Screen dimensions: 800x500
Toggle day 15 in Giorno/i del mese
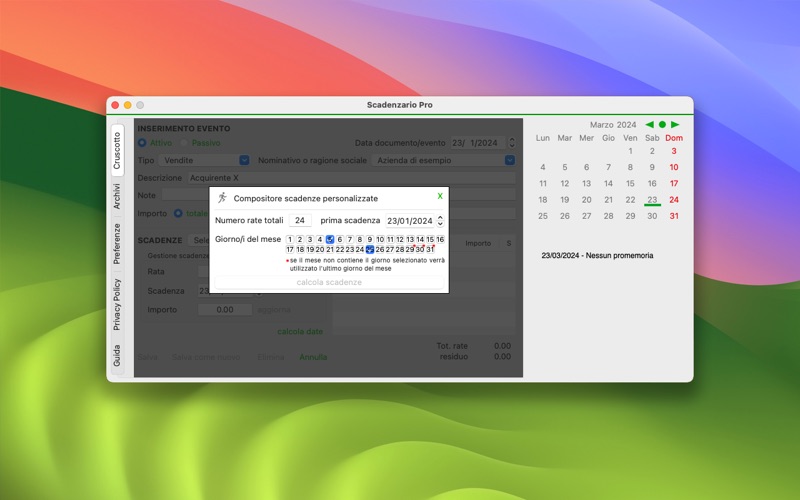[x=430, y=239]
